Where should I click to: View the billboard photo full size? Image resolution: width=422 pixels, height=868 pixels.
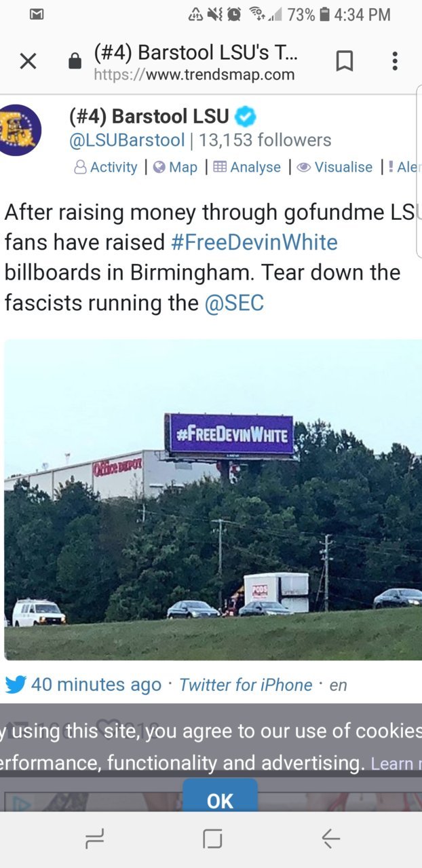[x=213, y=499]
